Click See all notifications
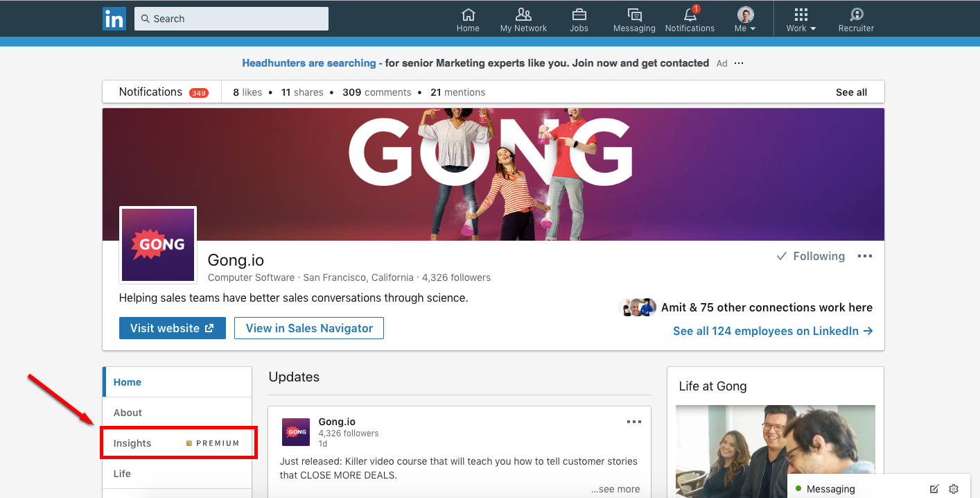 click(x=851, y=92)
